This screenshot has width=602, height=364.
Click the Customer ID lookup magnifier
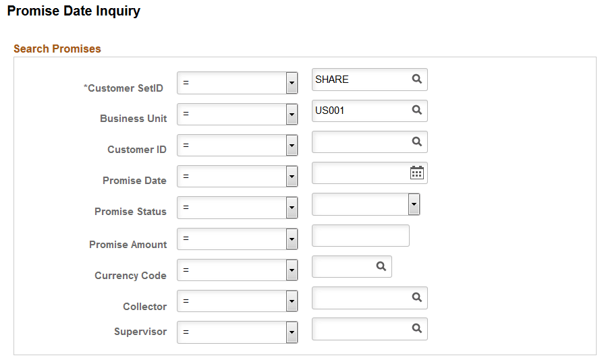coord(416,142)
